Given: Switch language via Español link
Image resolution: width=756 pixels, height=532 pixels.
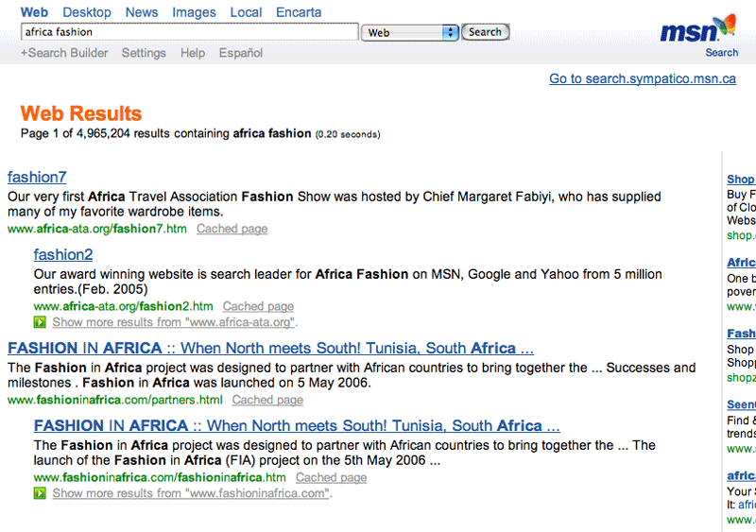Looking at the screenshot, I should (x=241, y=53).
